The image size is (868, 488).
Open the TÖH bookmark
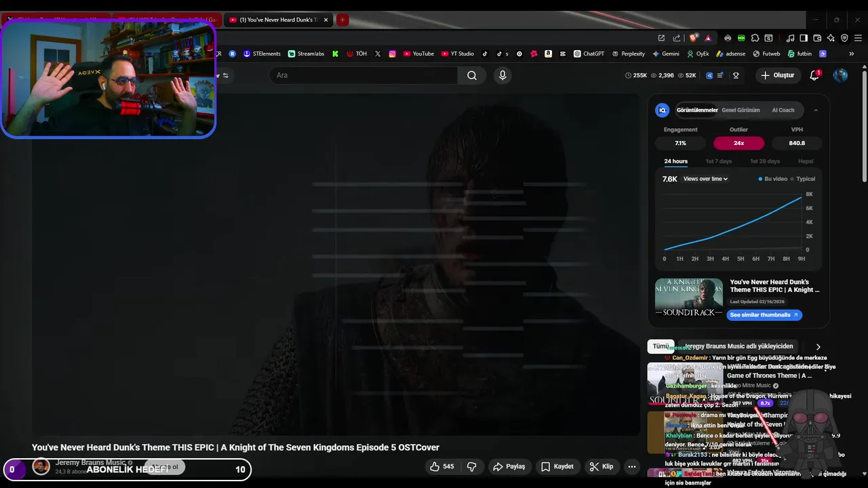pyautogui.click(x=357, y=54)
